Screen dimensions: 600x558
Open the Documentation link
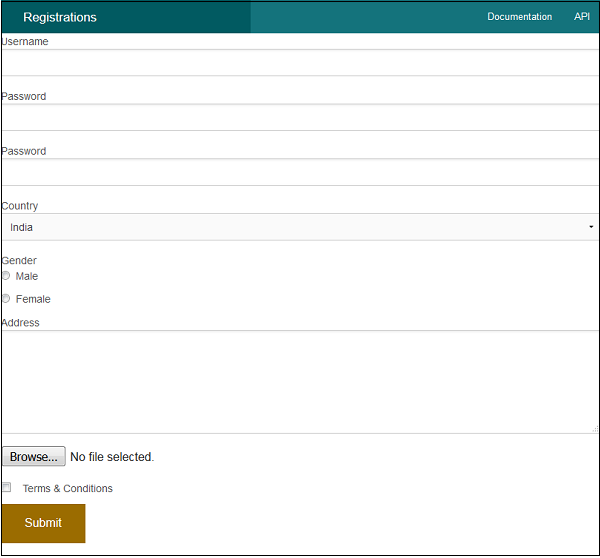519,17
